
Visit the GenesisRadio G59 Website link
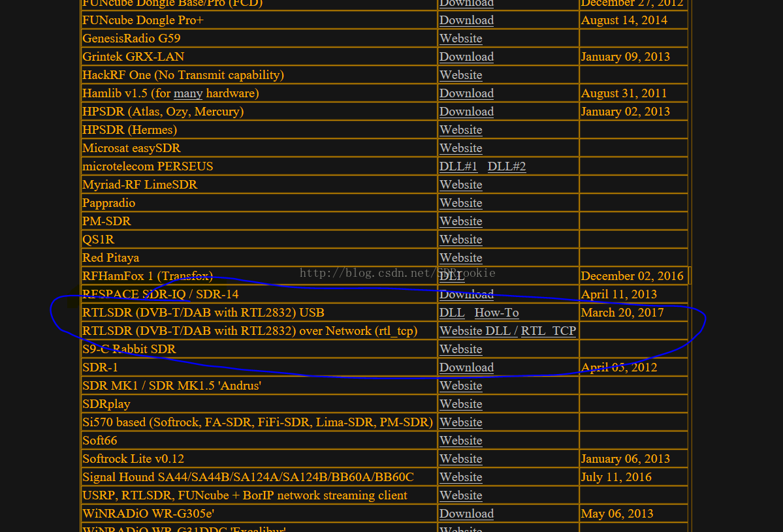pos(461,39)
